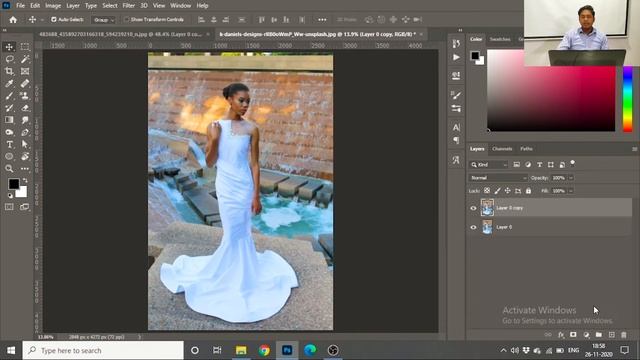This screenshot has height=360, width=640.
Task: Enable the Auto-Select checkbox
Action: tap(53, 20)
